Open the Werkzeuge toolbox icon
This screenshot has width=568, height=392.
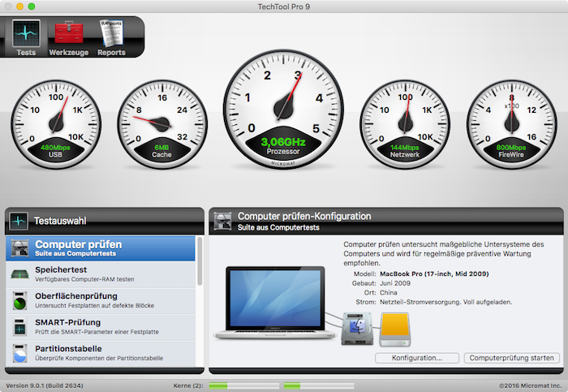(x=68, y=37)
